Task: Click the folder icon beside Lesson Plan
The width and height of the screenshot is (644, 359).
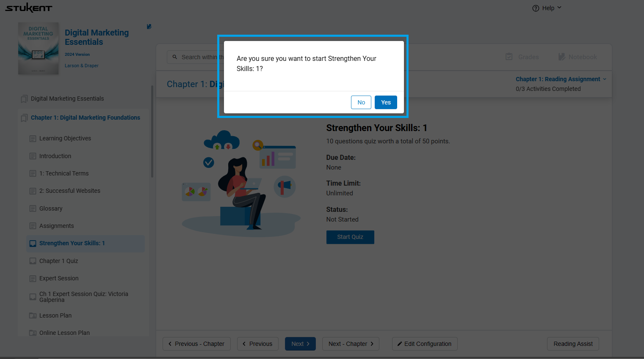Action: coord(33,315)
